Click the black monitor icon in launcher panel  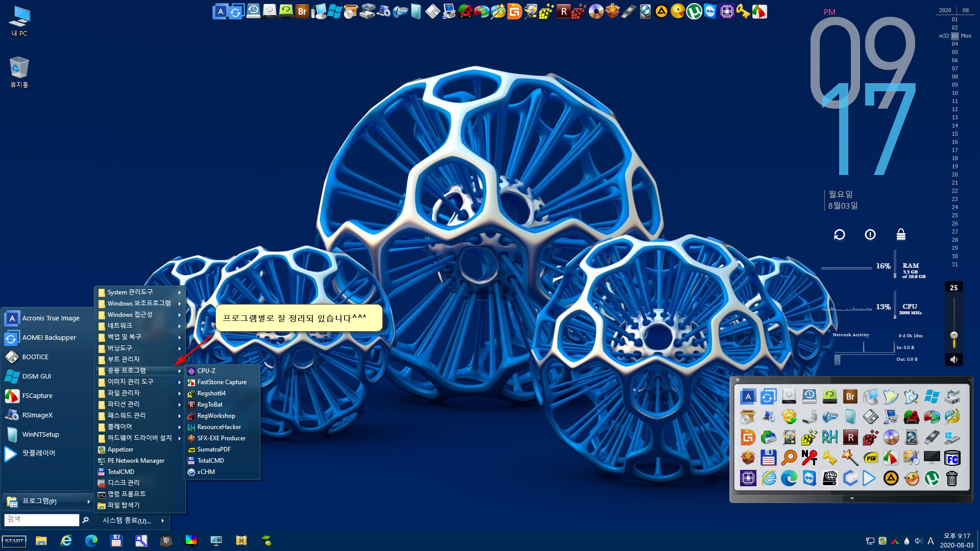pos(932,458)
